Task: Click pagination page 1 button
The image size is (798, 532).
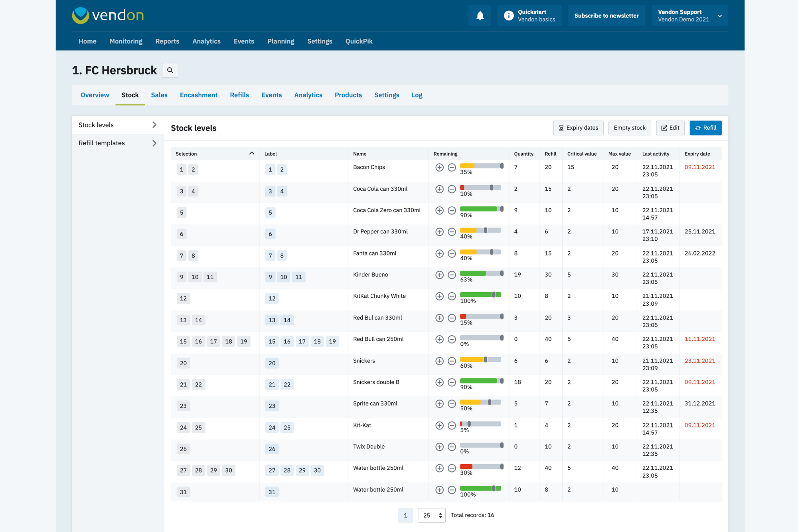Action: (x=405, y=515)
